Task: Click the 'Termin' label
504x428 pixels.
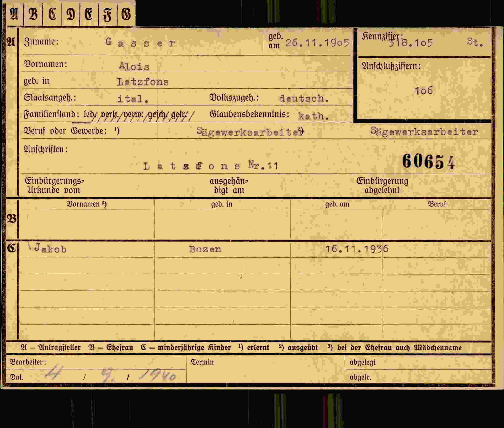Action: click(202, 362)
